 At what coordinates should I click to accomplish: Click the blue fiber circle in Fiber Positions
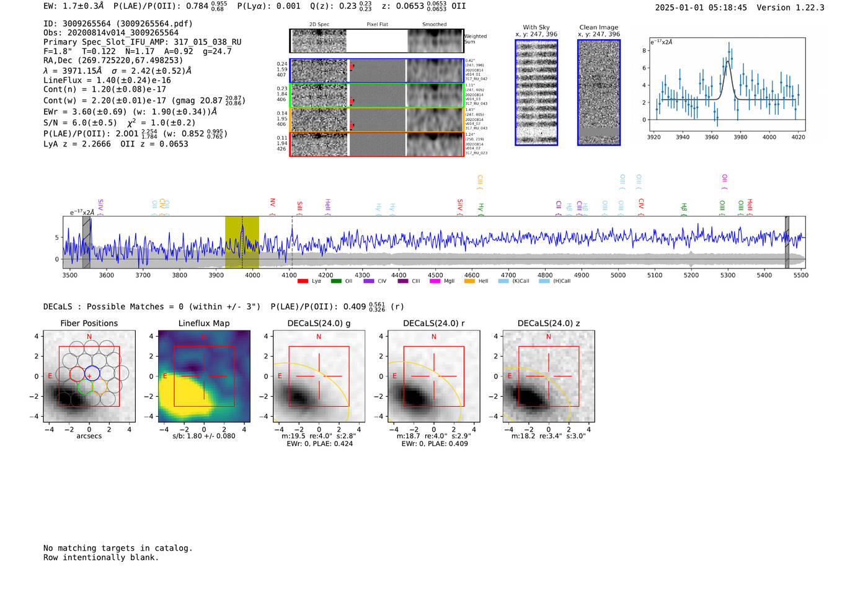pyautogui.click(x=92, y=374)
